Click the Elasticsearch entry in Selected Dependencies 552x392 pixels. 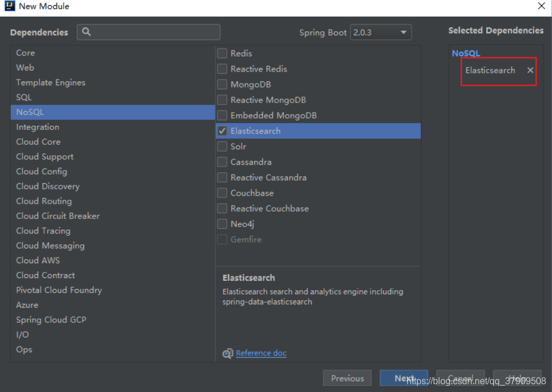(490, 70)
